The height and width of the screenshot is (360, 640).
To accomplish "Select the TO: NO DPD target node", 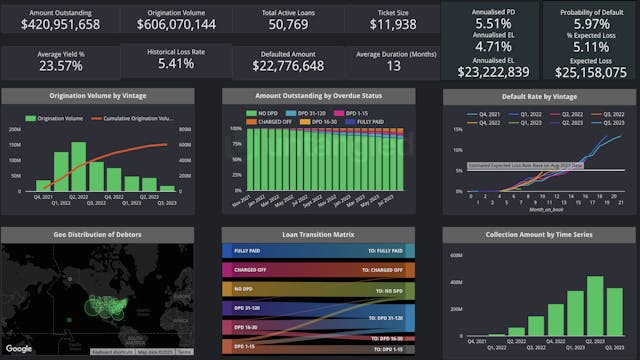I will click(410, 291).
